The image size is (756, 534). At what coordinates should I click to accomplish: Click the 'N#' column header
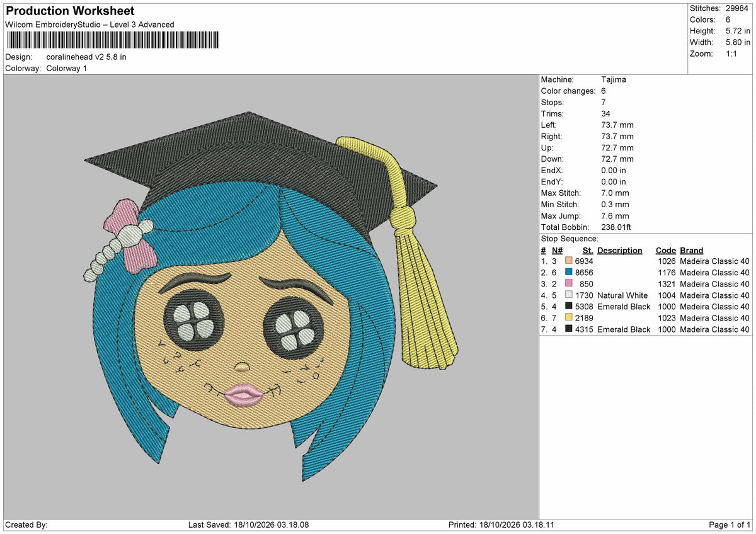tap(557, 251)
